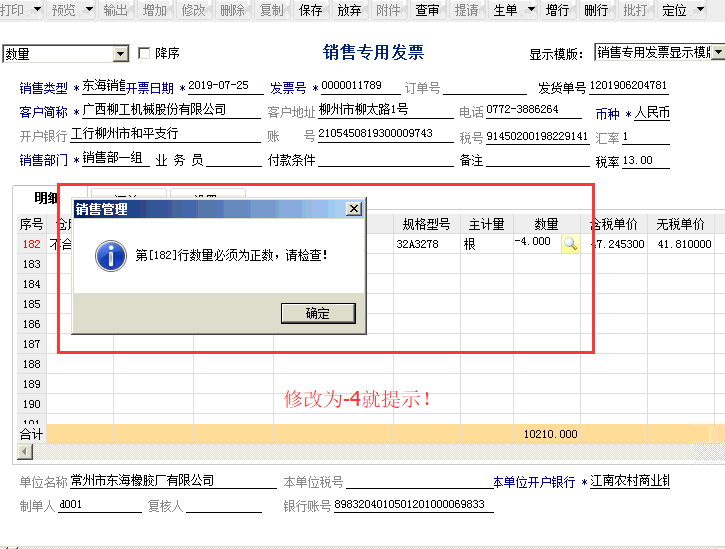Click the 批打 toolbar button
Image resolution: width=725 pixels, height=549 pixels.
pyautogui.click(x=635, y=10)
